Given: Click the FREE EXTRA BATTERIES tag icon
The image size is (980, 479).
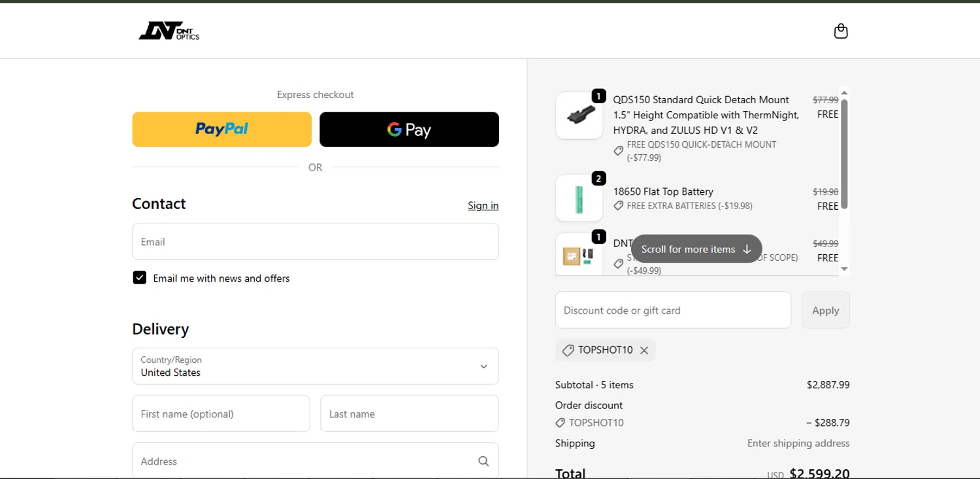Looking at the screenshot, I should pos(618,206).
